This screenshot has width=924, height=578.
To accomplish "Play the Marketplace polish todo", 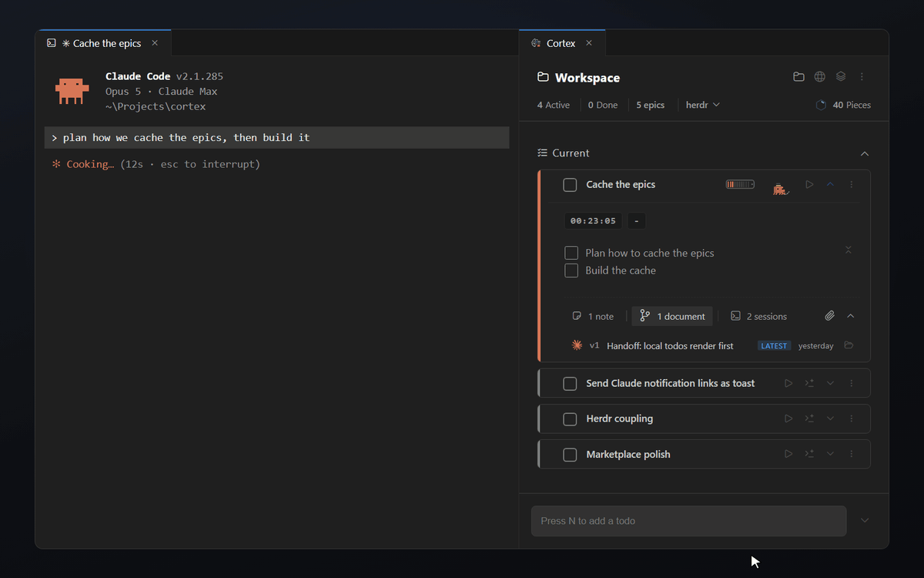I will [x=788, y=455].
